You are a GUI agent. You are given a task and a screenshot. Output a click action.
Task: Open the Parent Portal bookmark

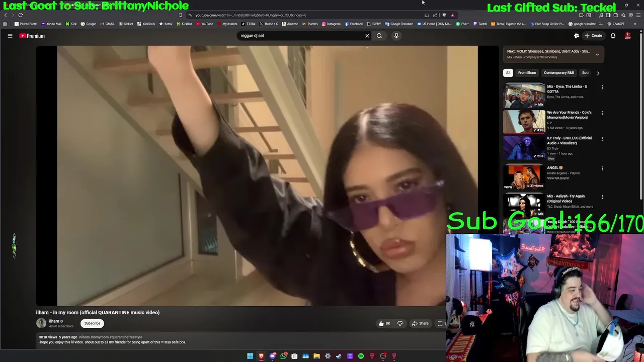coord(26,24)
